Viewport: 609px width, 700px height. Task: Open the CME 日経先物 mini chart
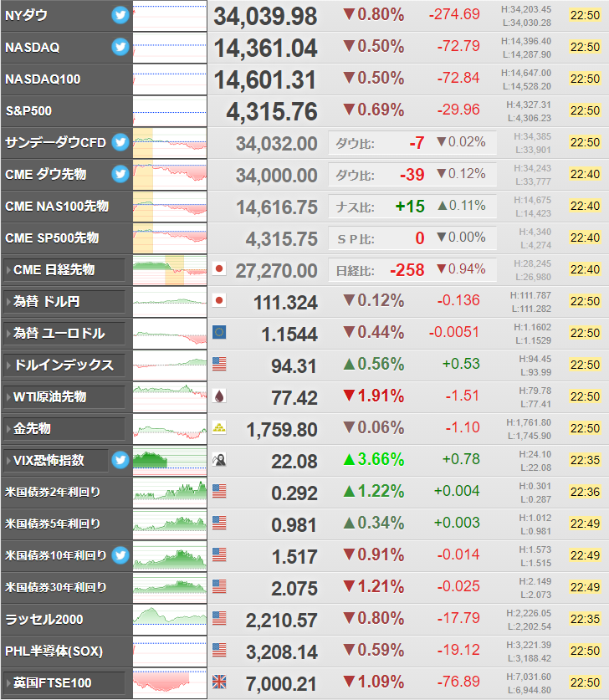click(170, 269)
